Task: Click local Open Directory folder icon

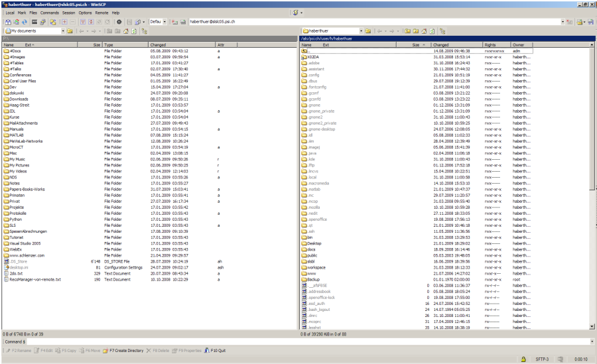Action: [x=70, y=31]
